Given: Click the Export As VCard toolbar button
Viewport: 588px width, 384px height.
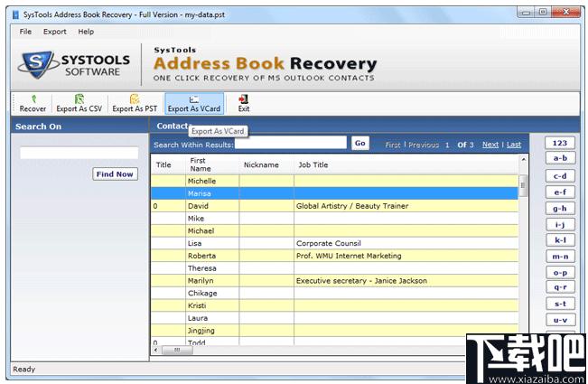Looking at the screenshot, I should click(x=194, y=104).
